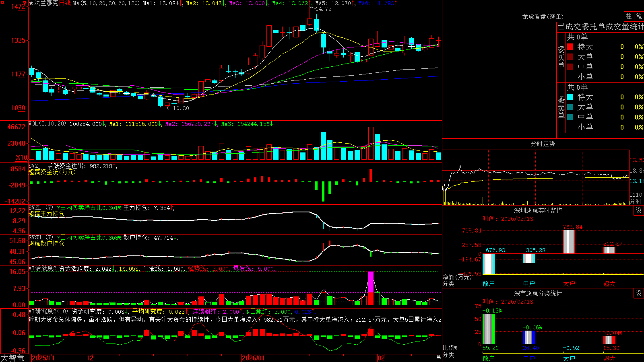The height and width of the screenshot is (362, 644).
Task: Click the 时间: 2026/02/13 in 深圳超赢实时监控
Action: pos(508,219)
